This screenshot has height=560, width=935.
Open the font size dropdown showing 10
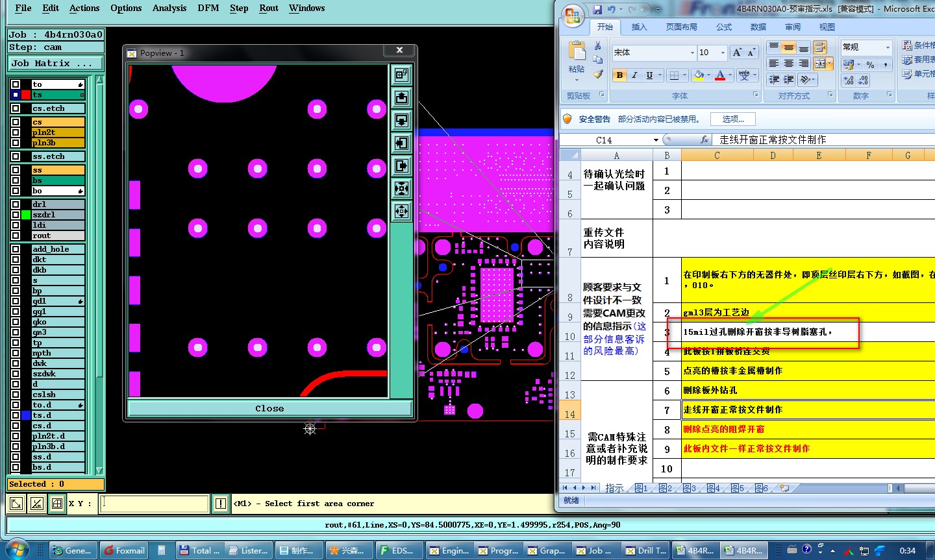coord(722,53)
